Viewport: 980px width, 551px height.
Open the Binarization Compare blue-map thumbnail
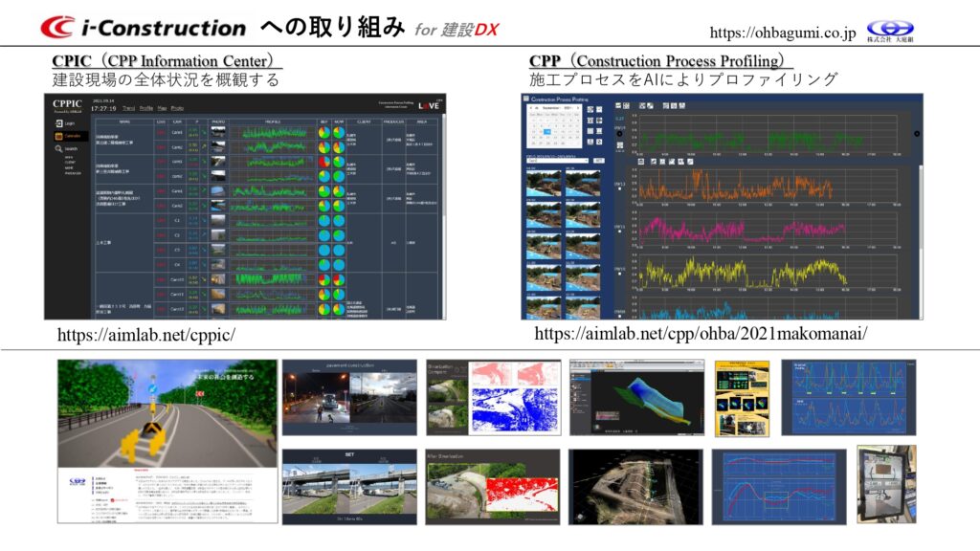pos(494,397)
